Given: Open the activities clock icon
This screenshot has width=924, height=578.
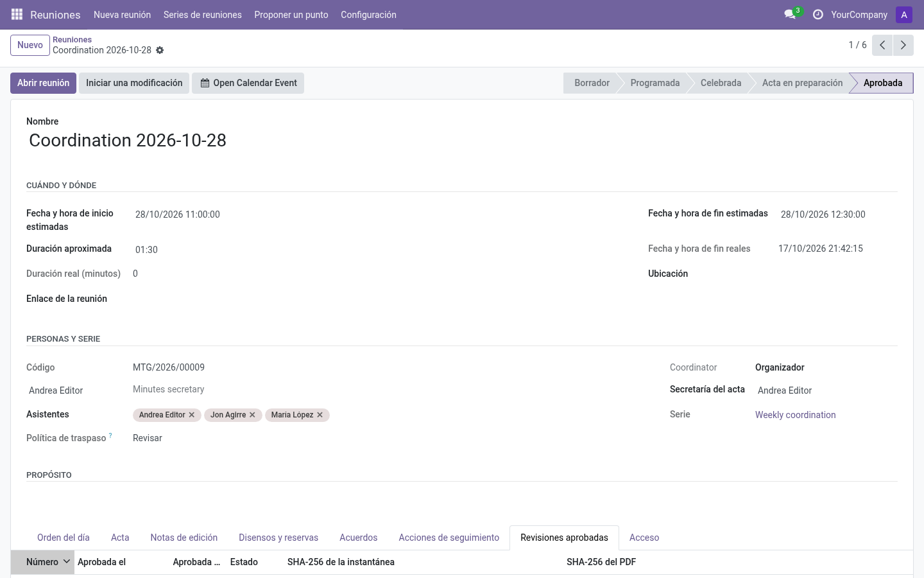Looking at the screenshot, I should 817,14.
